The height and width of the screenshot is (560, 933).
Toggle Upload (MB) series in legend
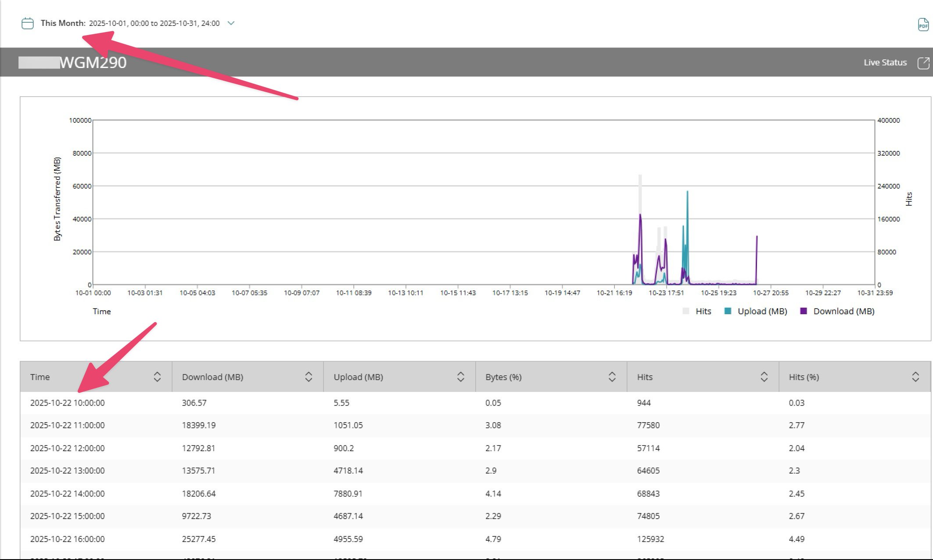[762, 311]
